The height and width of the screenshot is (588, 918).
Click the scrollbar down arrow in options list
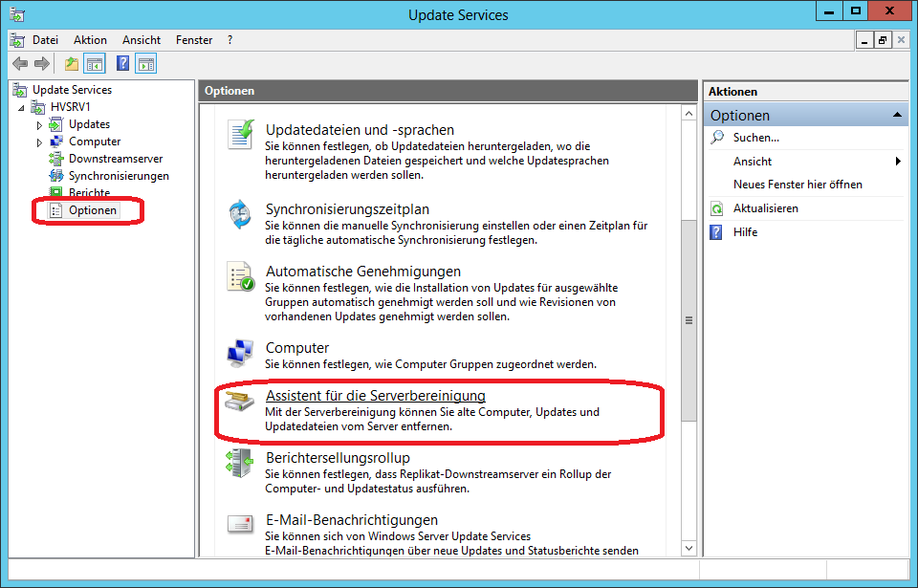pyautogui.click(x=689, y=548)
